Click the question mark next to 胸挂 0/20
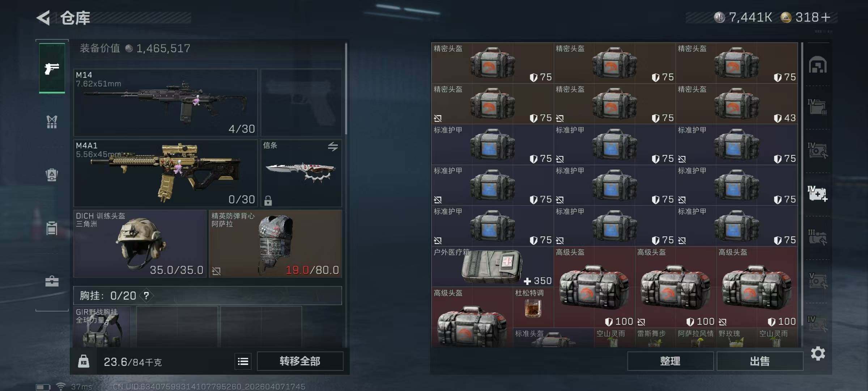The height and width of the screenshot is (391, 868). (x=146, y=296)
